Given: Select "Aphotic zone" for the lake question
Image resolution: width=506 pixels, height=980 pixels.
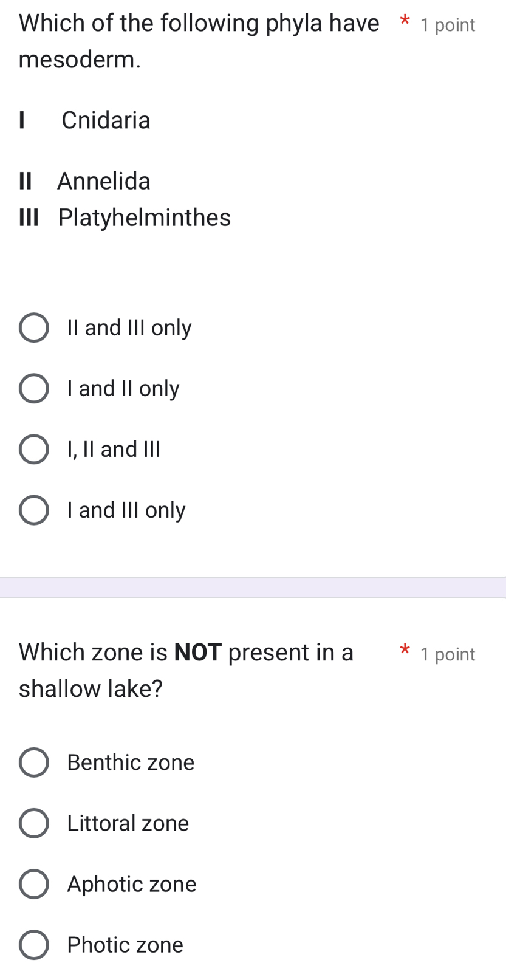Looking at the screenshot, I should (x=34, y=884).
